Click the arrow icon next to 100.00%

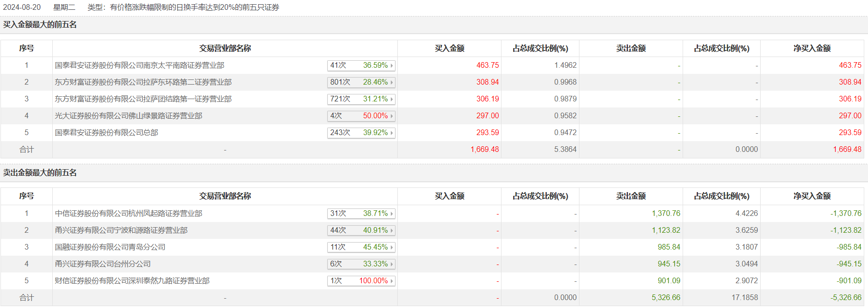click(392, 281)
